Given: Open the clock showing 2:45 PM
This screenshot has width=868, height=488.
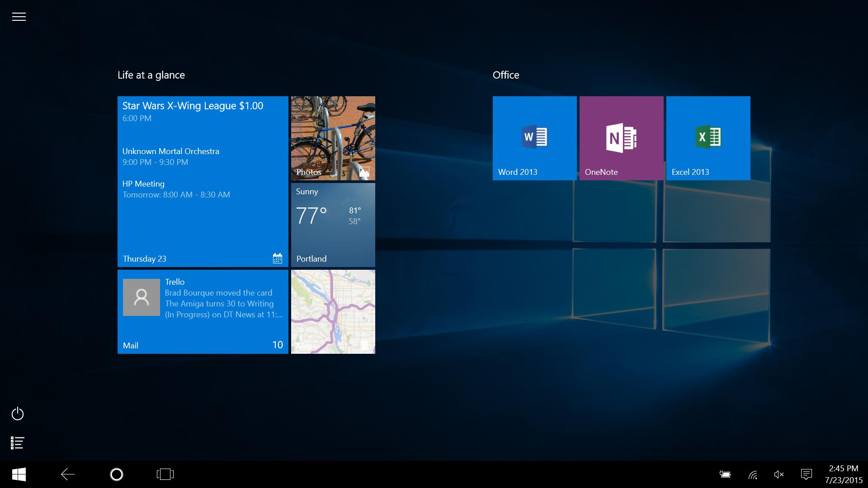Looking at the screenshot, I should tap(843, 474).
